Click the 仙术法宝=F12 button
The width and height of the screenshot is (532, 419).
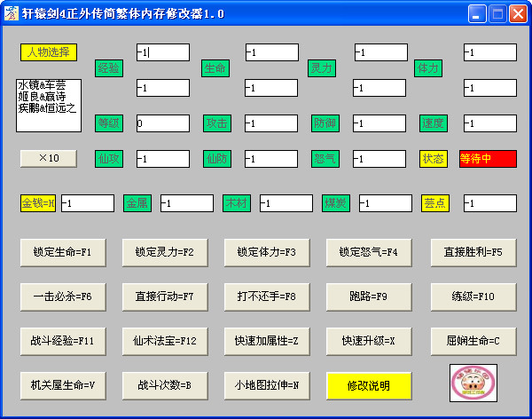[x=165, y=341]
